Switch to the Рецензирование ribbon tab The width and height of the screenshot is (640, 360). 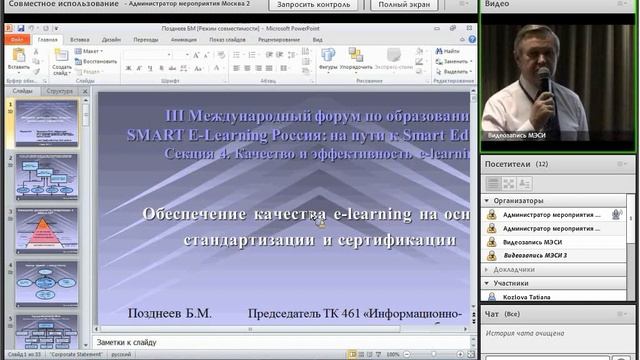click(279, 40)
